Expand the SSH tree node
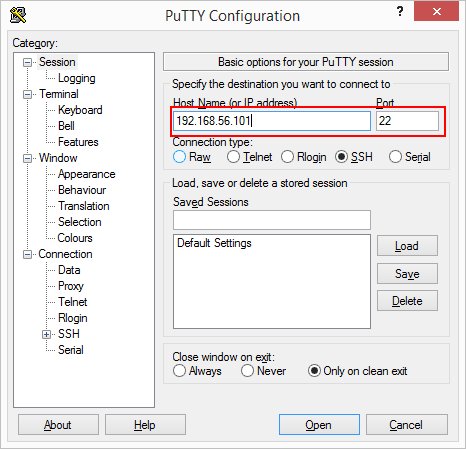 [x=47, y=334]
